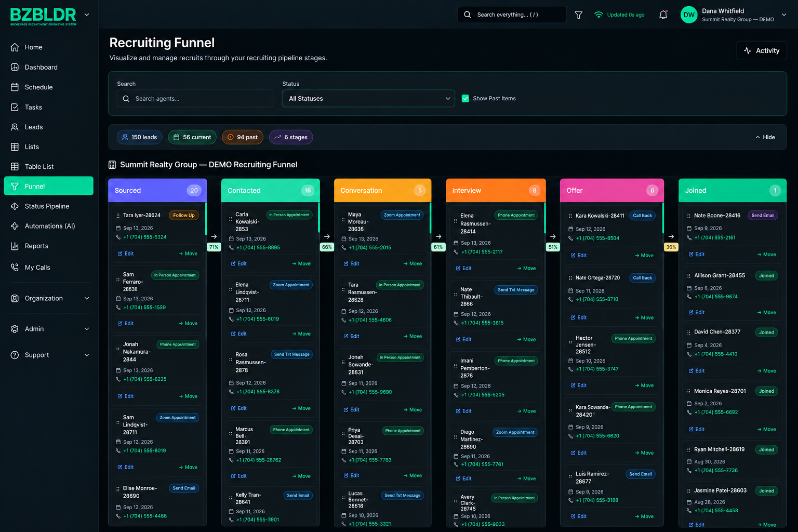Open Status Pipeline in the sidebar

point(49,206)
